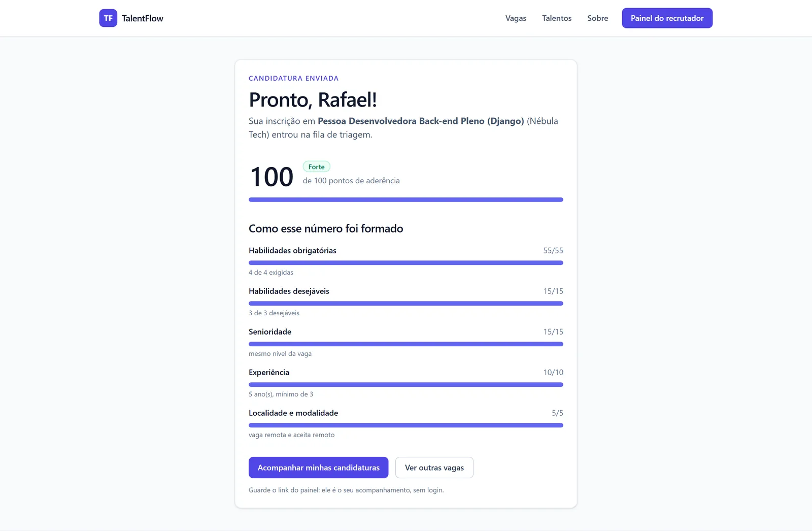Image resolution: width=812 pixels, height=531 pixels.
Task: Click text de 100 pontos de aderência
Action: [351, 181]
